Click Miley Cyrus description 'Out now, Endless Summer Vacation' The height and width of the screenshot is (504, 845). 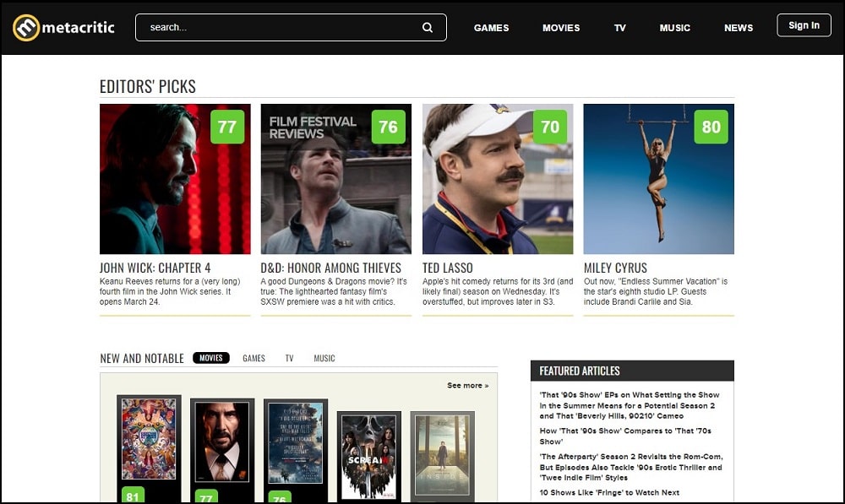tap(656, 291)
